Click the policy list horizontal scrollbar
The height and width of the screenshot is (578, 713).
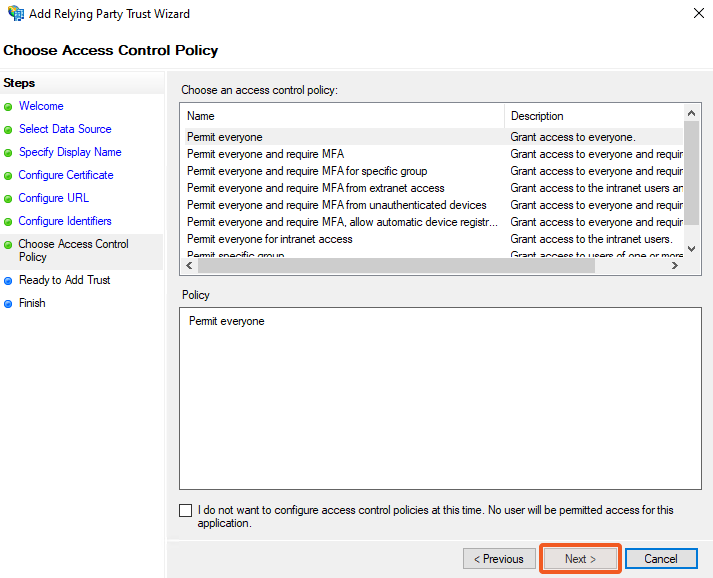point(430,266)
